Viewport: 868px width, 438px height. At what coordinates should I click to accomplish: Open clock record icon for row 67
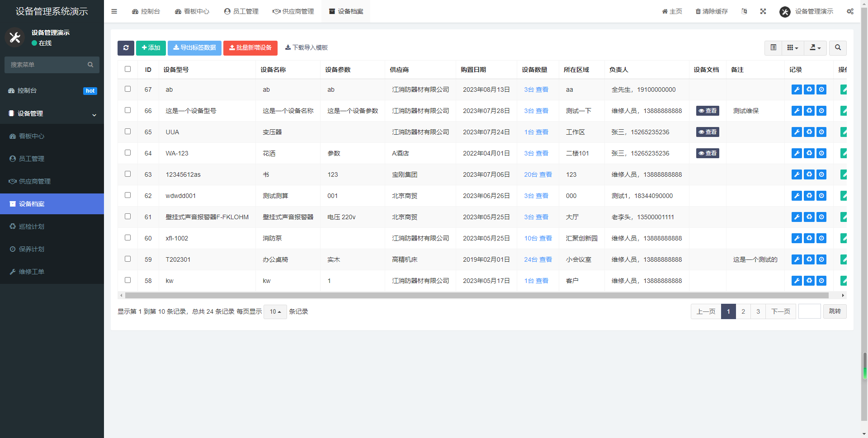821,89
